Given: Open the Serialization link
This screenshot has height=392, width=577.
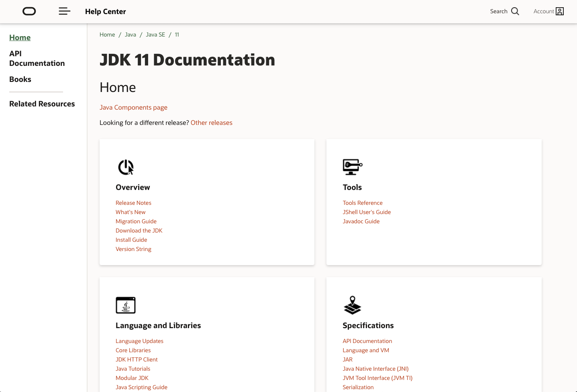Looking at the screenshot, I should (358, 387).
